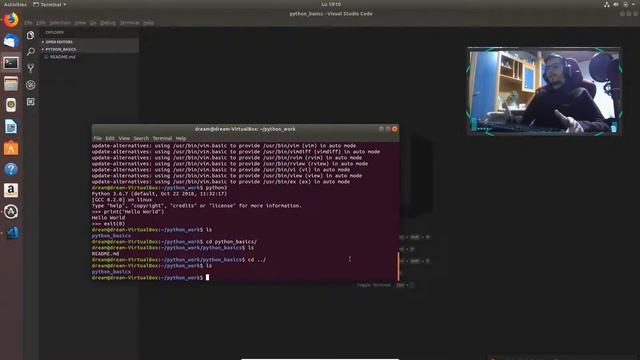Launch Rhythmbox from the dock
The height and width of the screenshot is (360, 640).
11,105
